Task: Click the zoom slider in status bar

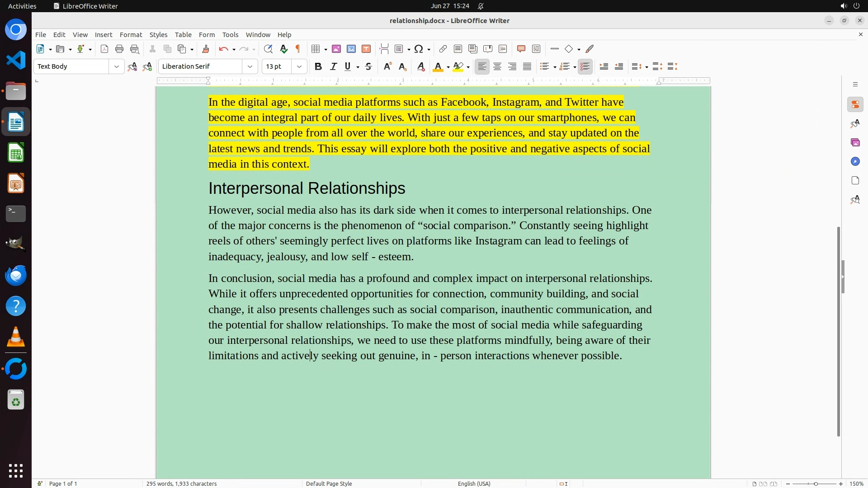Action: pos(815,483)
